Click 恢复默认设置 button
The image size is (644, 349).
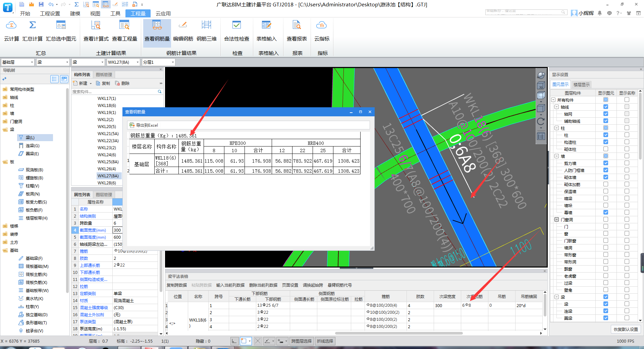(626, 329)
